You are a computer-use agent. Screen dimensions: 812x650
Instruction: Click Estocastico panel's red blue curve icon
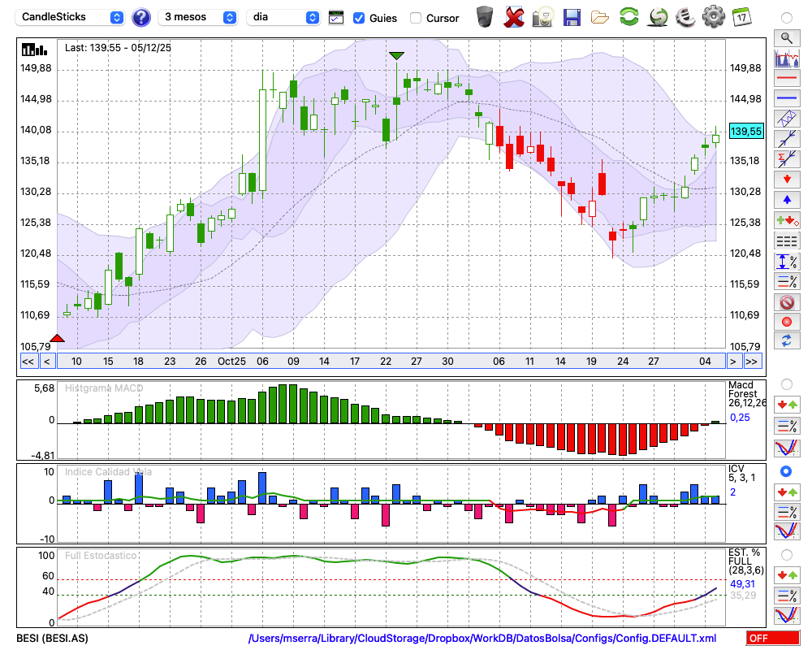click(787, 615)
